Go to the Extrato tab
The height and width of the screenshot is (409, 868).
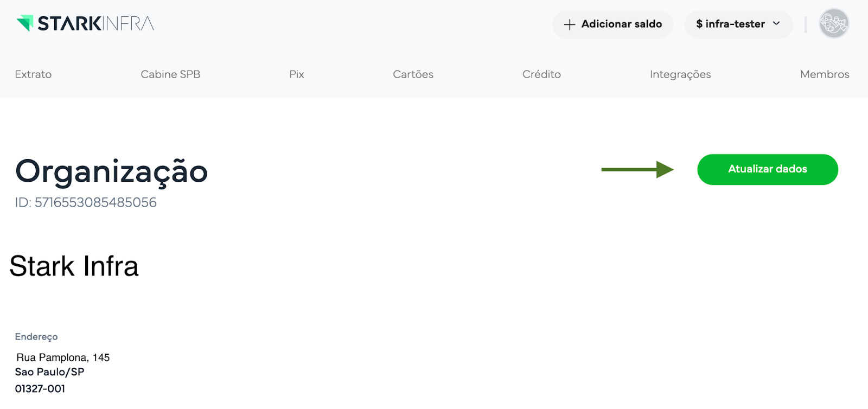click(33, 74)
